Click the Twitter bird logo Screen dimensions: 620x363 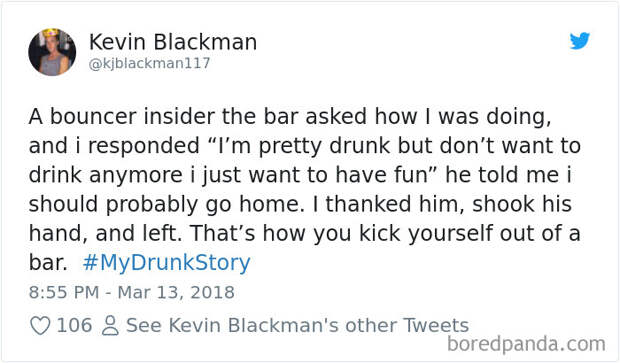tap(580, 41)
